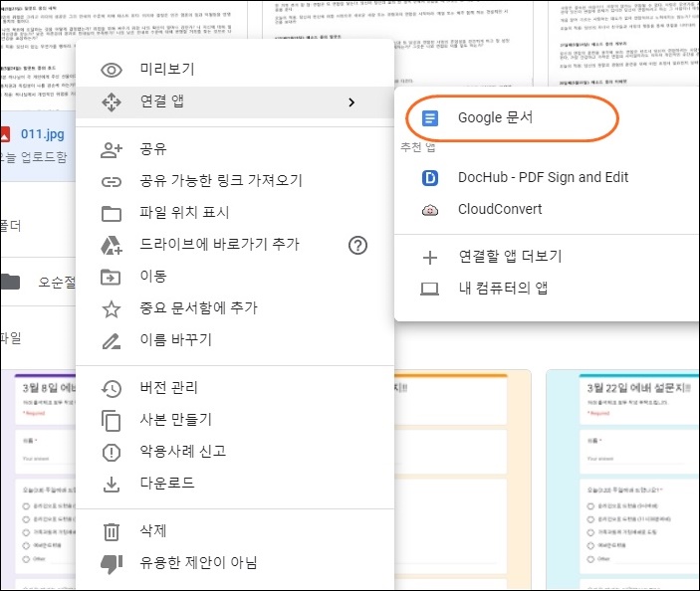This screenshot has width=700, height=591.
Task: Choose 이동 from the menu
Action: point(235,277)
